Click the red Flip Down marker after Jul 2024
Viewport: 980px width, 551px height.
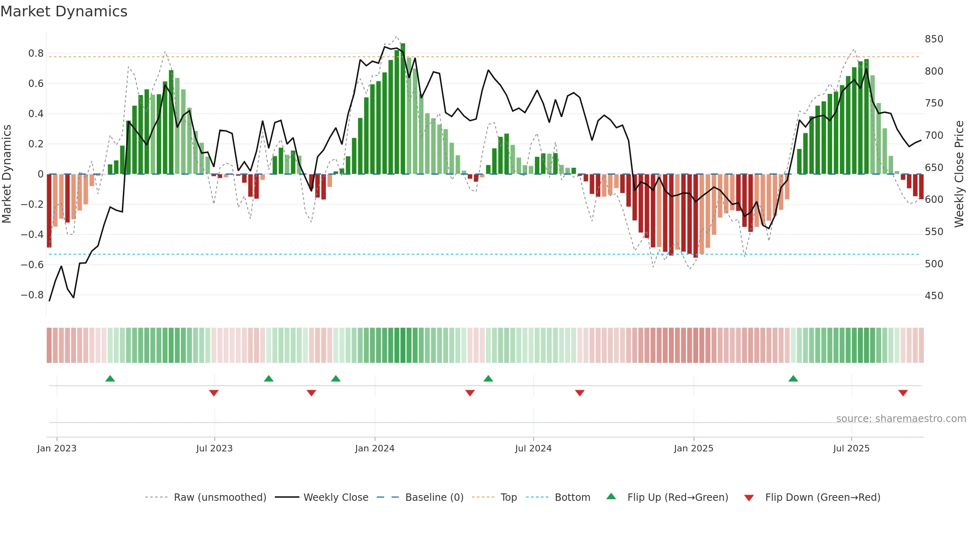(579, 393)
